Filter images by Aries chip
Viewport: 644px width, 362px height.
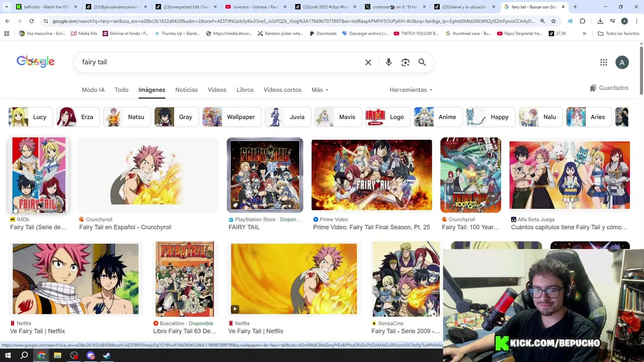(x=588, y=117)
